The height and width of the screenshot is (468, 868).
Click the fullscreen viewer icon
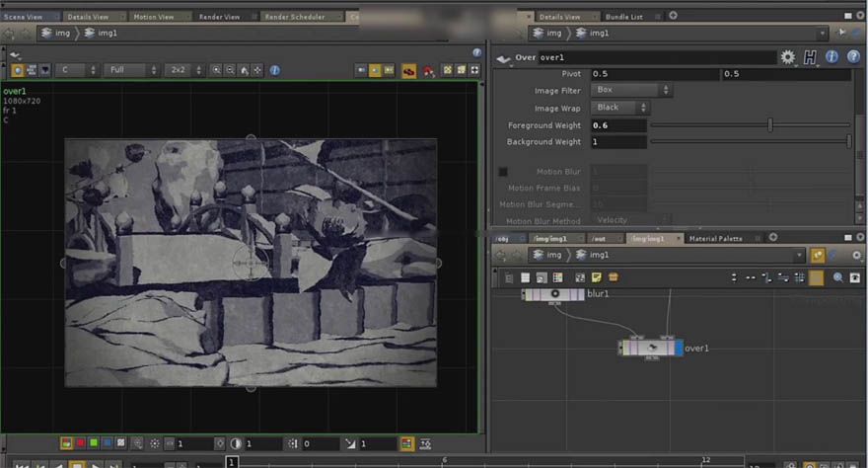(x=474, y=70)
